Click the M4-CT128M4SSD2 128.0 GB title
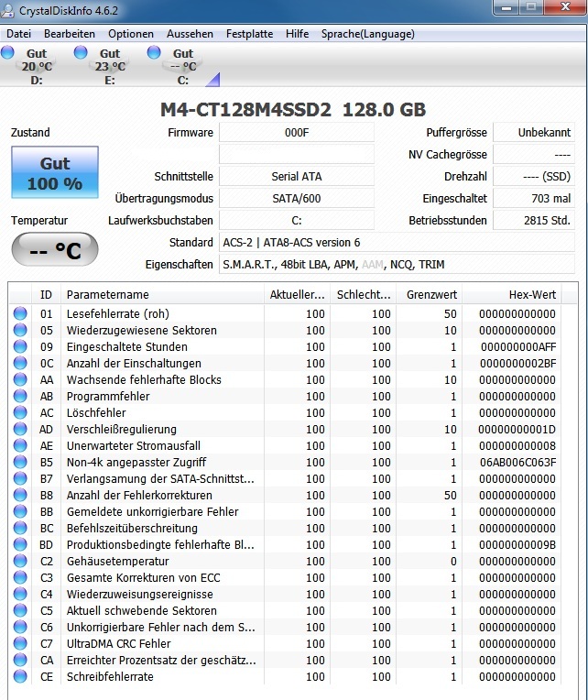This screenshot has width=588, height=700. [293, 109]
